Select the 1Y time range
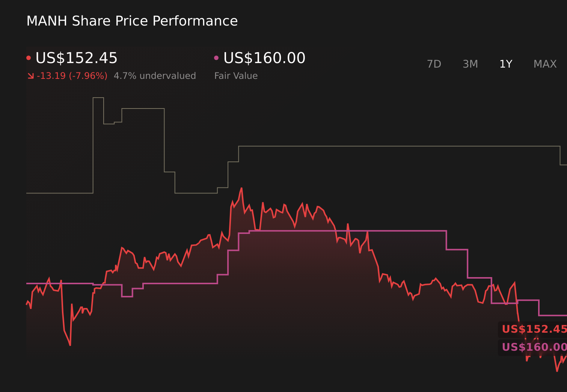The height and width of the screenshot is (392, 567). 505,64
